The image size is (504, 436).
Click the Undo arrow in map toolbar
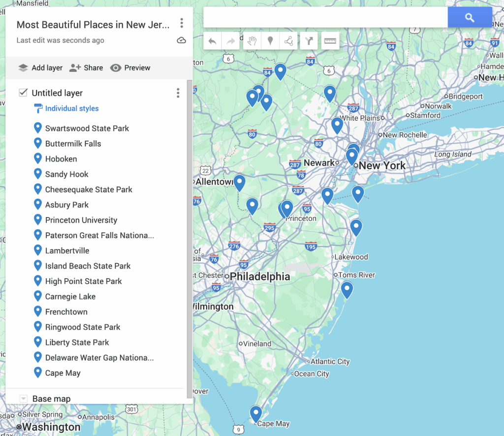click(212, 41)
